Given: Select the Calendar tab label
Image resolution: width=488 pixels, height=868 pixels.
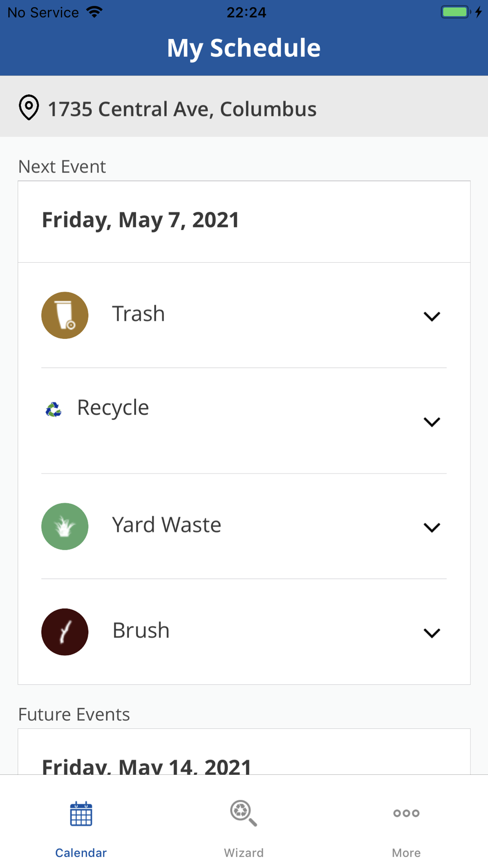Looking at the screenshot, I should (81, 852).
